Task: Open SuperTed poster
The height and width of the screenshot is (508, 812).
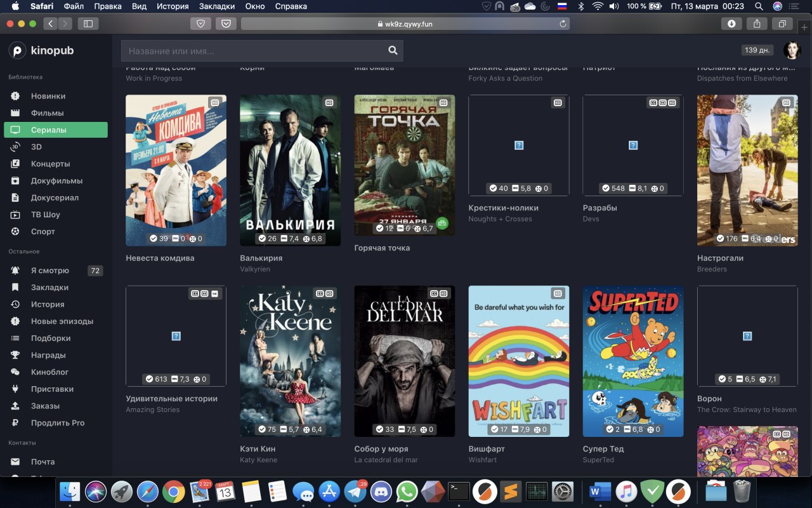Action: click(632, 361)
